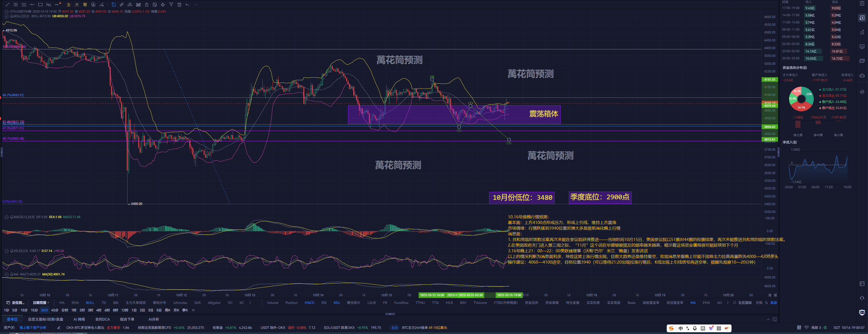Click the green 4197.31 price label

coord(769,79)
